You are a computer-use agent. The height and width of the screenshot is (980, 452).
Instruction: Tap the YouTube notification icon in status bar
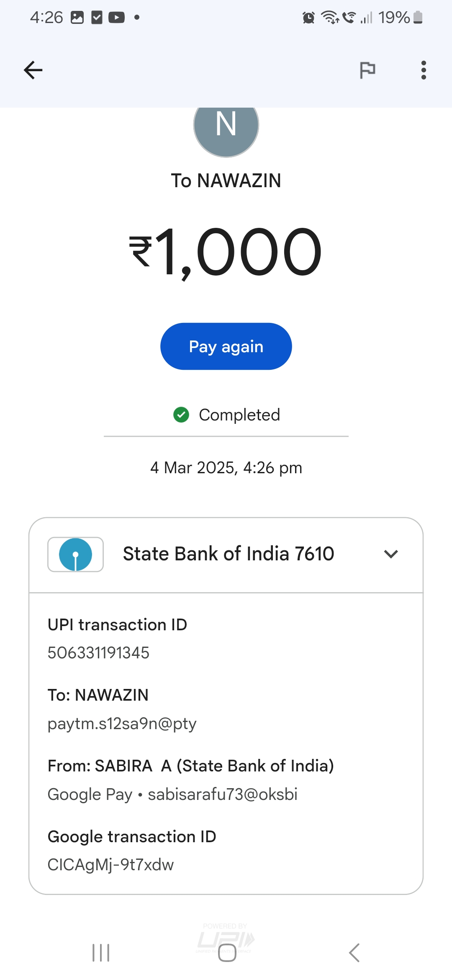coord(116,18)
